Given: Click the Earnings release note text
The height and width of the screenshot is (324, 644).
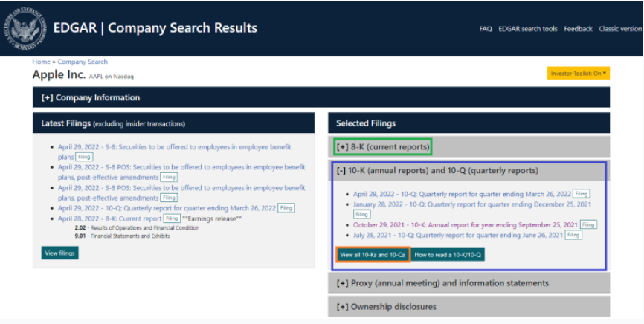Looking at the screenshot, I should click(212, 218).
